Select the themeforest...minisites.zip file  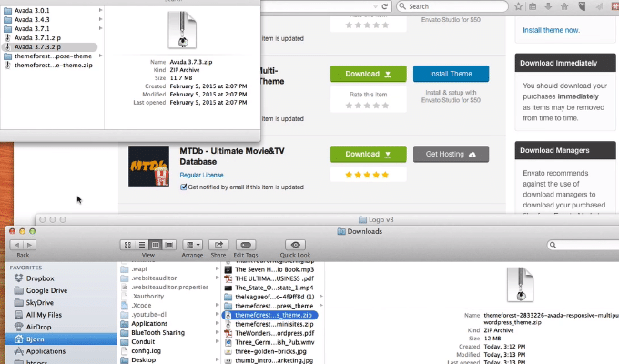pyautogui.click(x=274, y=324)
